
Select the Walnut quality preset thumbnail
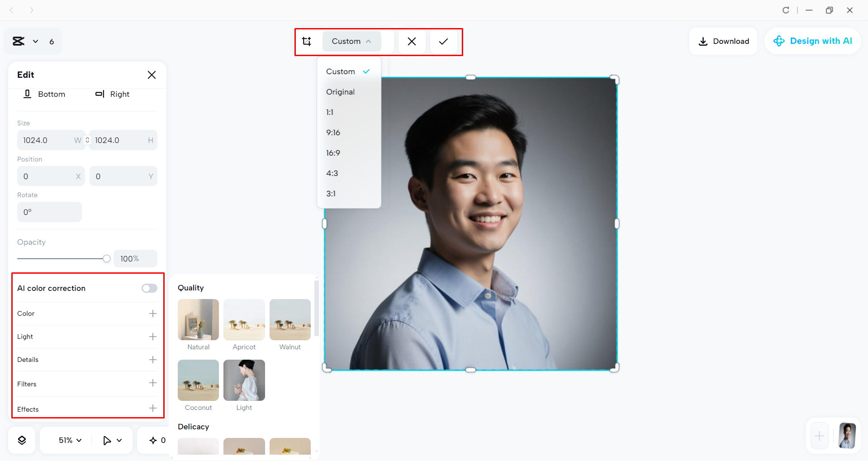[x=289, y=320]
